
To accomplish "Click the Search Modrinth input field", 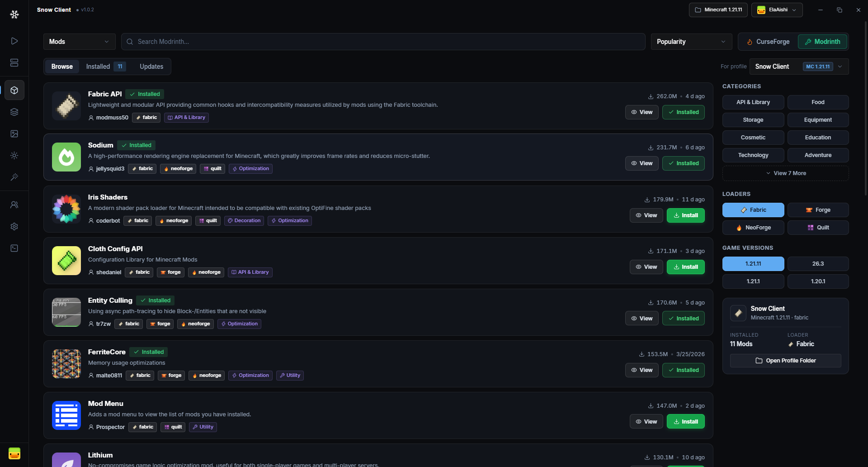I will tap(383, 42).
